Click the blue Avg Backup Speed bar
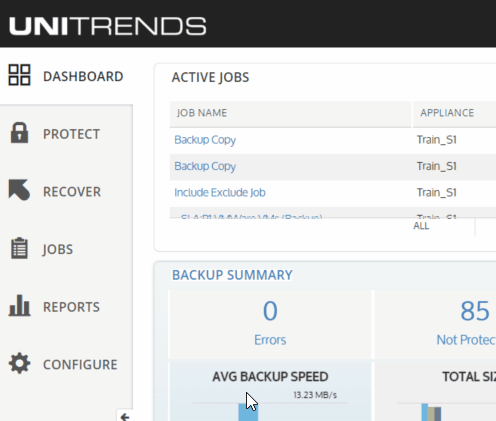 coord(248,412)
